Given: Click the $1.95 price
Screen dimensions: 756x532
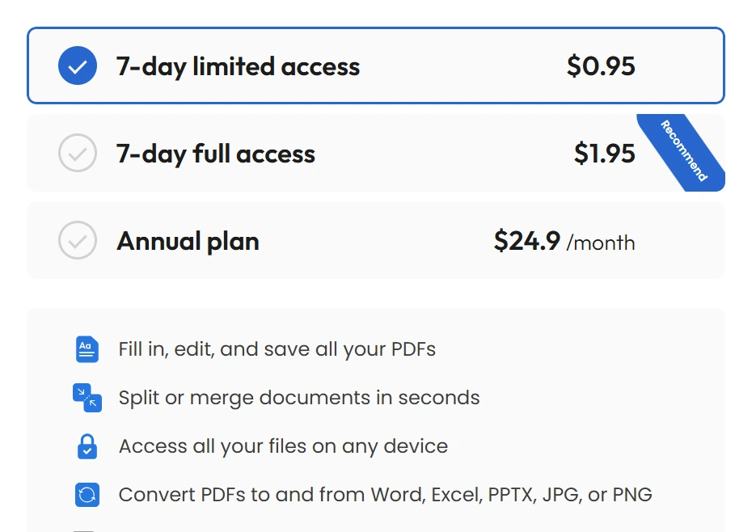Looking at the screenshot, I should point(604,154).
